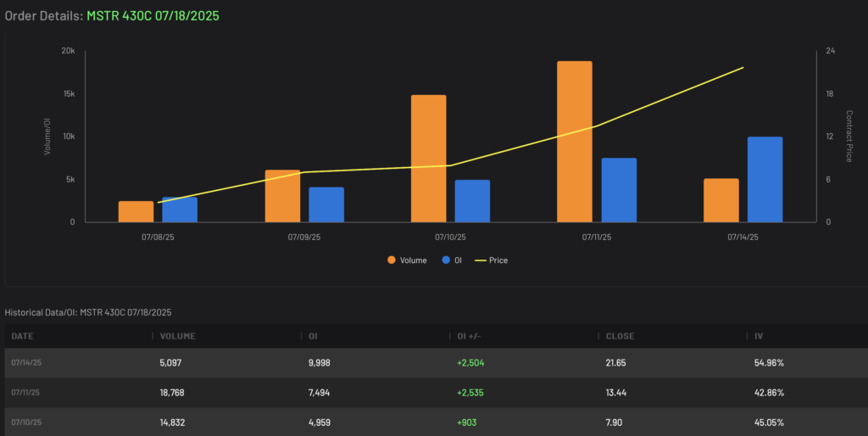This screenshot has height=436, width=868.
Task: Click volume value 5,097
Action: coord(170,363)
